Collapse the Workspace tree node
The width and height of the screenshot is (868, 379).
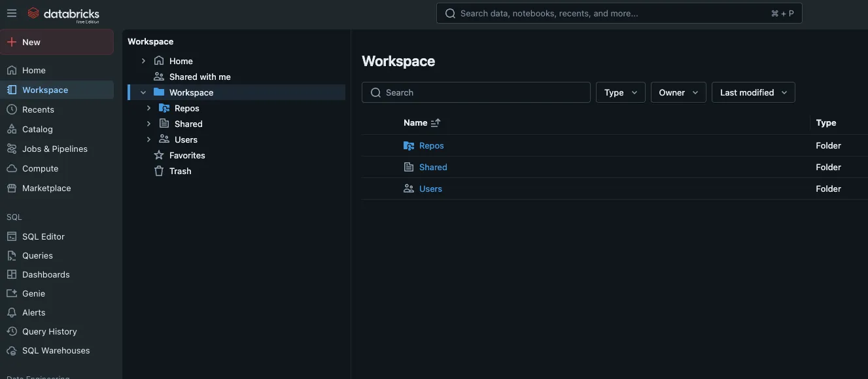143,92
